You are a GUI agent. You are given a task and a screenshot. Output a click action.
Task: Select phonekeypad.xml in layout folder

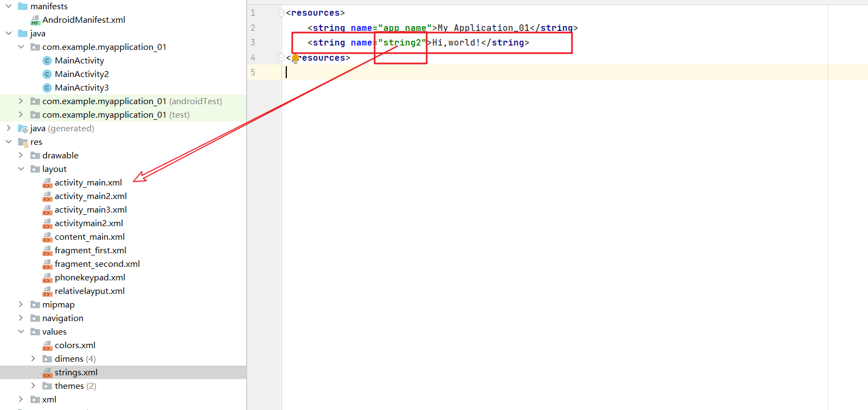pos(90,277)
